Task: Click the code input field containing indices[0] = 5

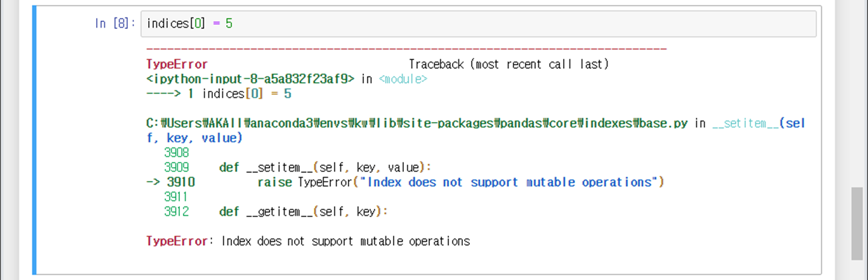Action: click(478, 24)
